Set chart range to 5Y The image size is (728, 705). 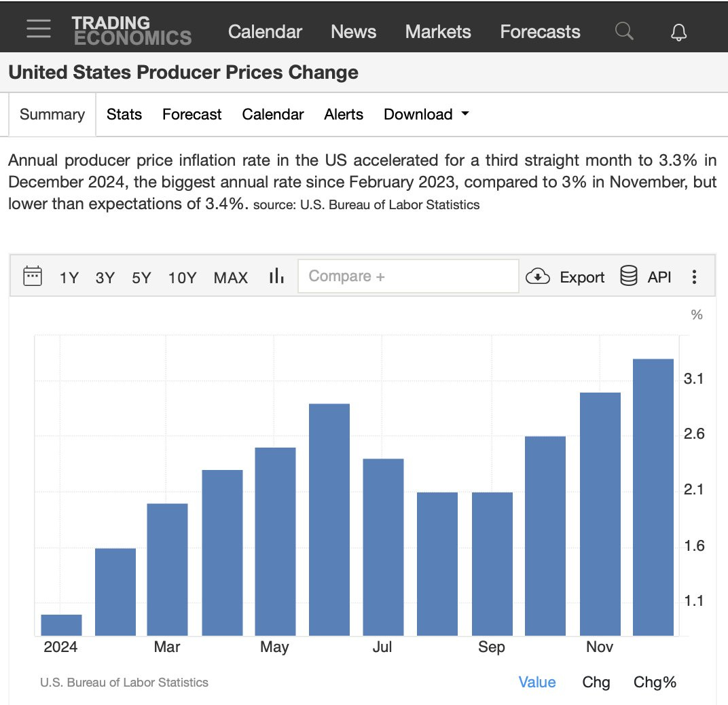[141, 278]
